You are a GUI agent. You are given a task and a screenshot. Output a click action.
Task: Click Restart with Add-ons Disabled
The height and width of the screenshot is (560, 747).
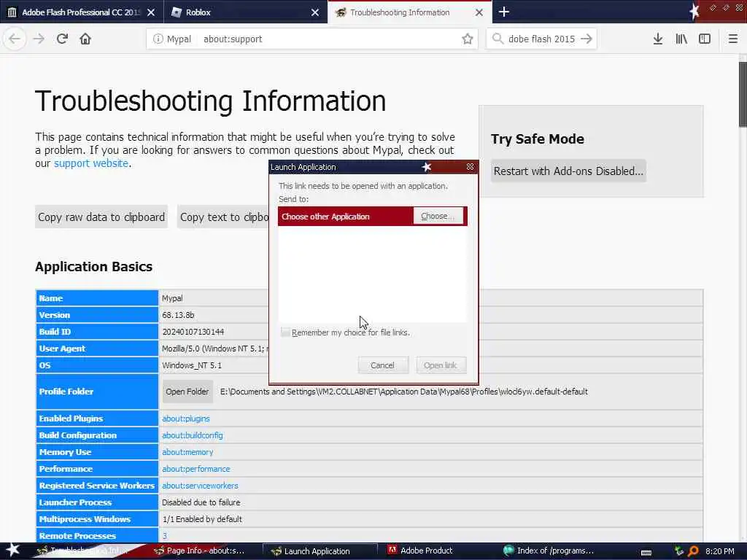point(568,171)
